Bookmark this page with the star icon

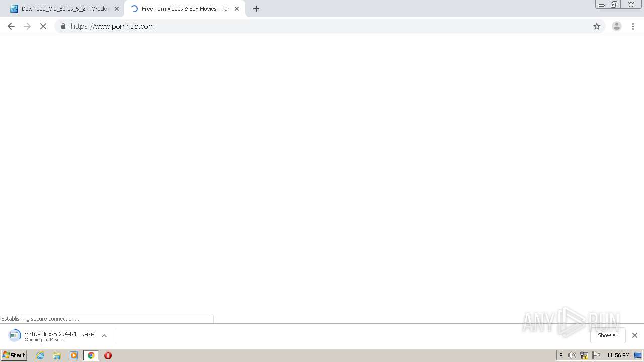597,26
